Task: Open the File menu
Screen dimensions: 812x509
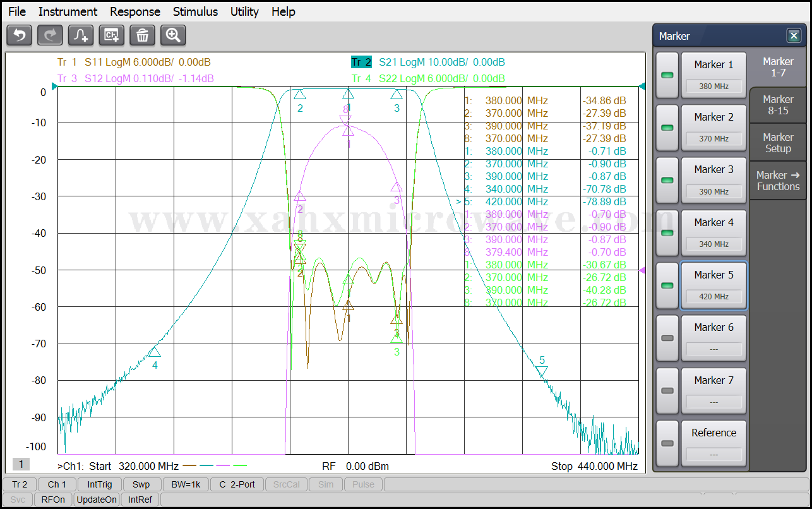Action: coord(17,11)
